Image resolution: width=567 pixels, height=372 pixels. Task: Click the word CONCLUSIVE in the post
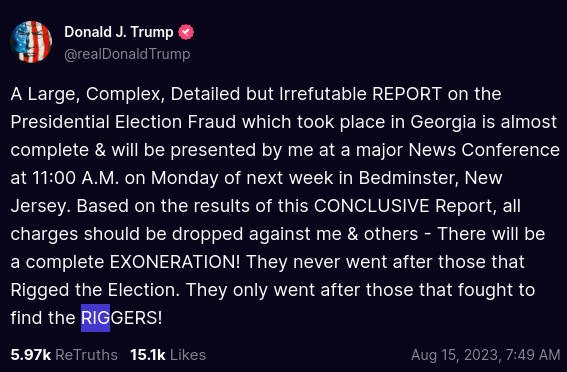(x=371, y=206)
